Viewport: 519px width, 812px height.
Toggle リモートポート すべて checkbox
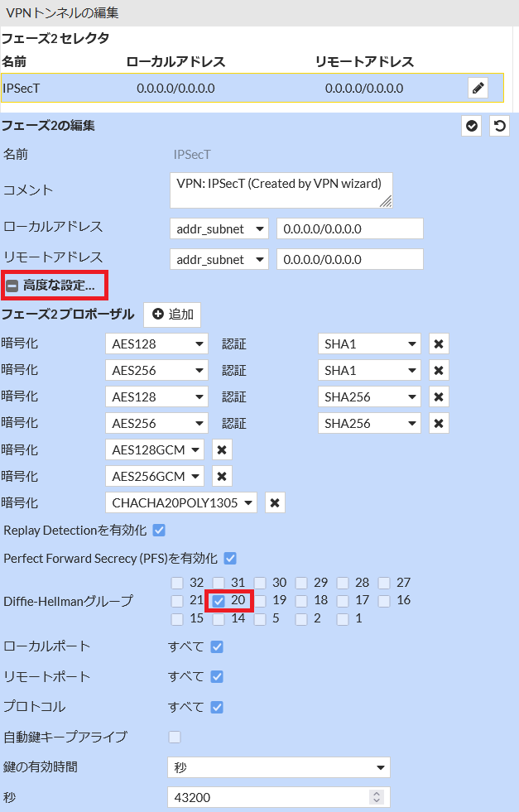point(217,677)
